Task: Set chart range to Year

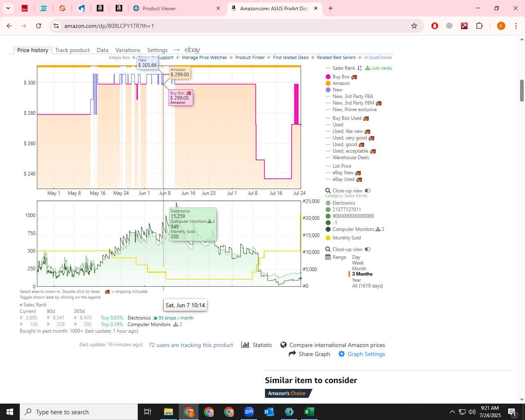Action: tap(356, 280)
